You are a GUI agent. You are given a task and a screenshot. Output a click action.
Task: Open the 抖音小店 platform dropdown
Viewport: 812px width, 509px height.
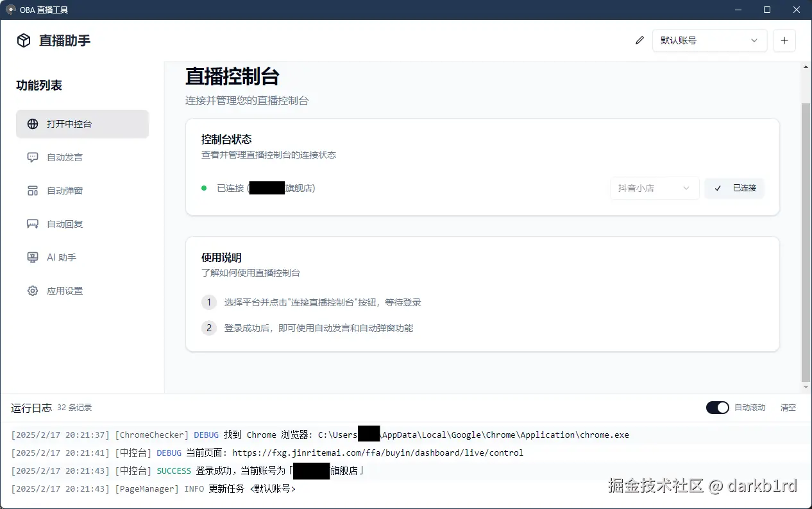coord(654,188)
